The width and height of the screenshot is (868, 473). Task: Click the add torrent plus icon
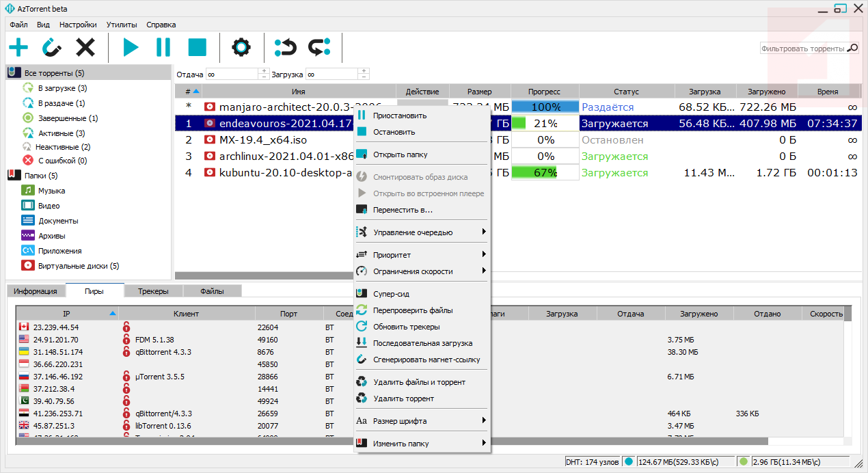tap(18, 47)
